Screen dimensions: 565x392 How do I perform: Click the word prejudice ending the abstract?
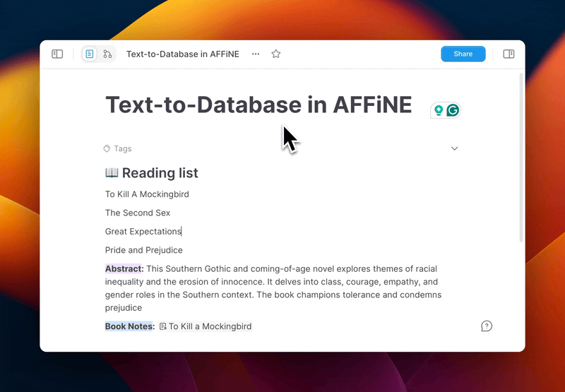[124, 308]
